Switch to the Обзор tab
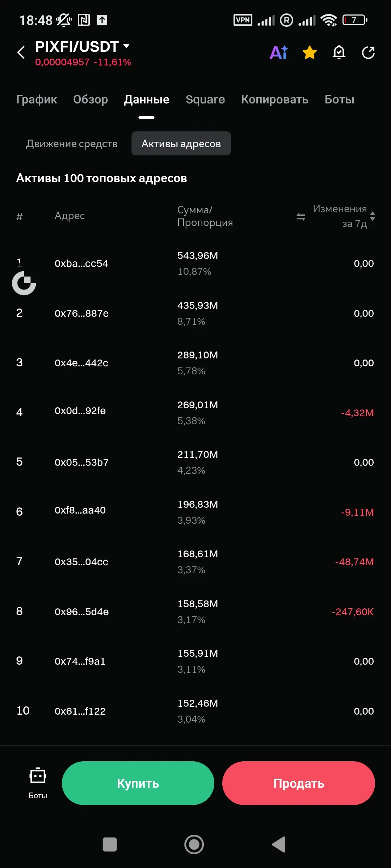391x868 pixels. point(91,99)
